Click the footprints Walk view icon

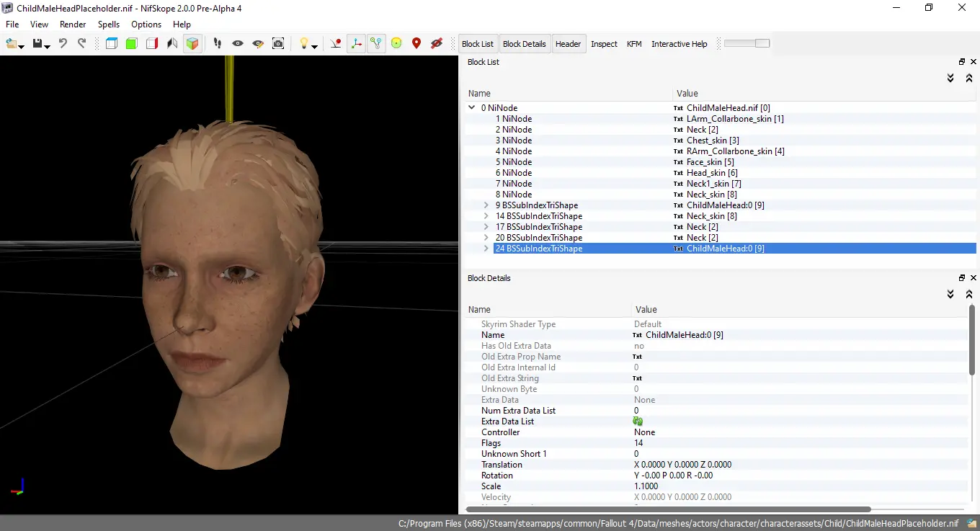tap(217, 44)
